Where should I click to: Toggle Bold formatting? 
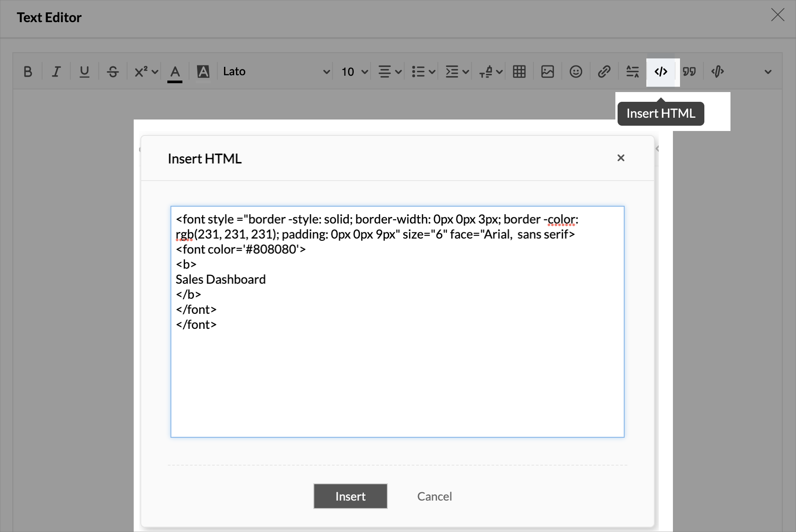tap(28, 72)
